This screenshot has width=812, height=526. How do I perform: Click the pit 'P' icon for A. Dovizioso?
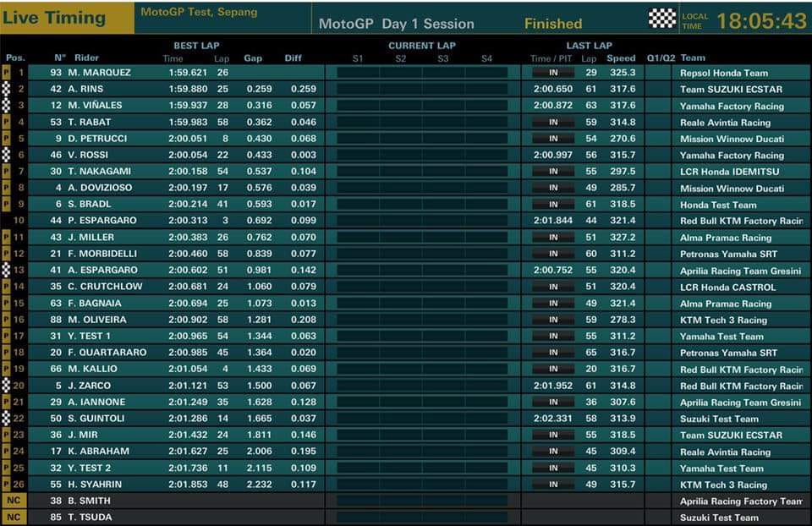tap(6, 188)
